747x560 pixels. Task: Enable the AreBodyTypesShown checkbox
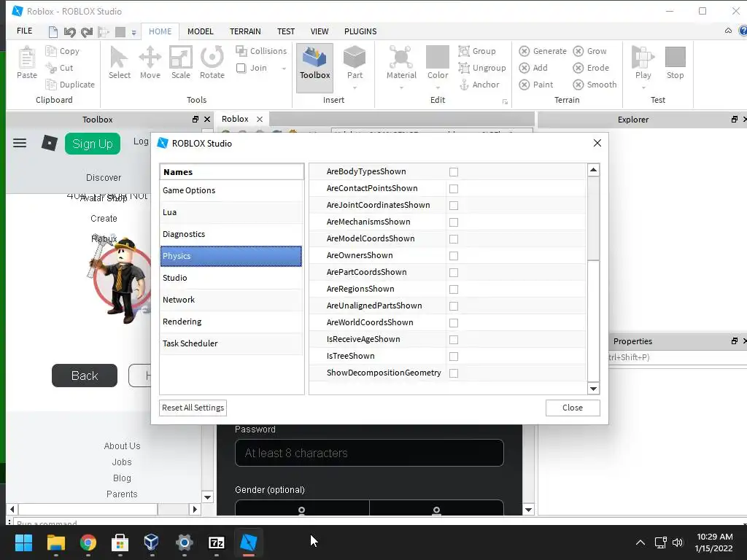pos(454,172)
